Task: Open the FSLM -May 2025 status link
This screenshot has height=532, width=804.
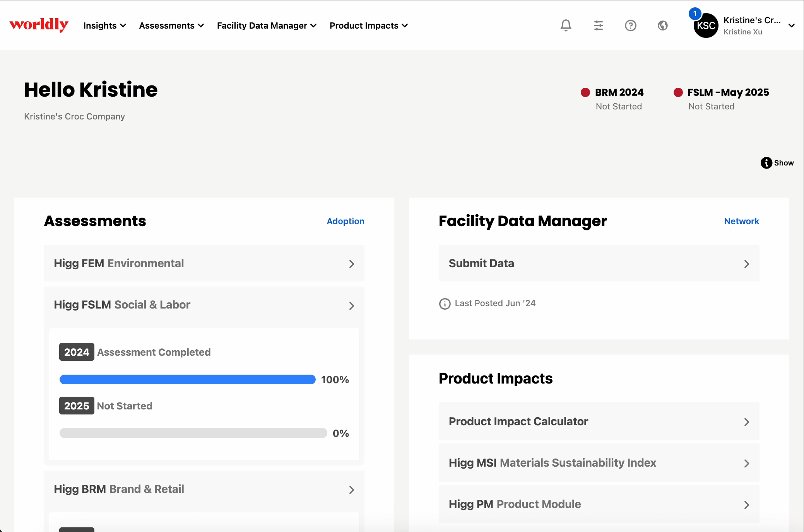Action: (728, 92)
